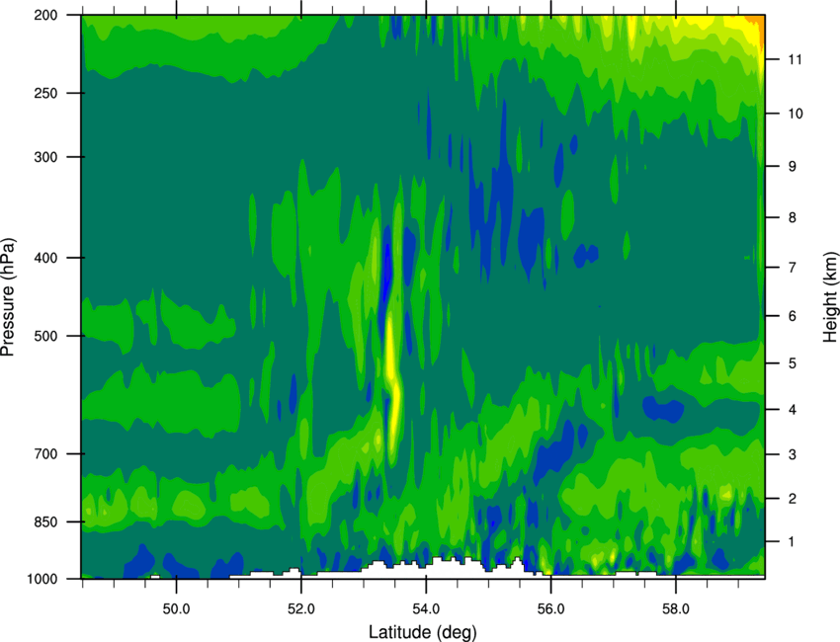The width and height of the screenshot is (840, 642).
Task: Click the 500 pressure tick label
Action: tap(46, 336)
